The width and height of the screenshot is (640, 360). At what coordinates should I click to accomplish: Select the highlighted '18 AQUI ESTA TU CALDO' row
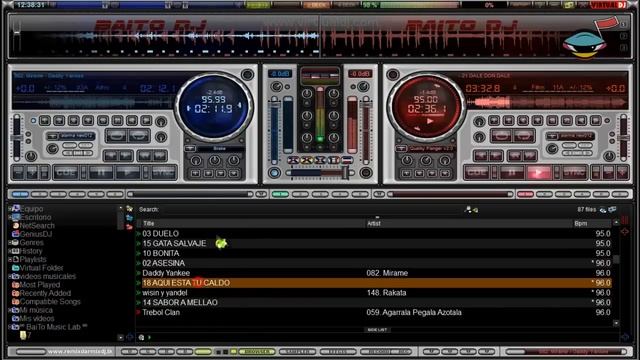(374, 283)
